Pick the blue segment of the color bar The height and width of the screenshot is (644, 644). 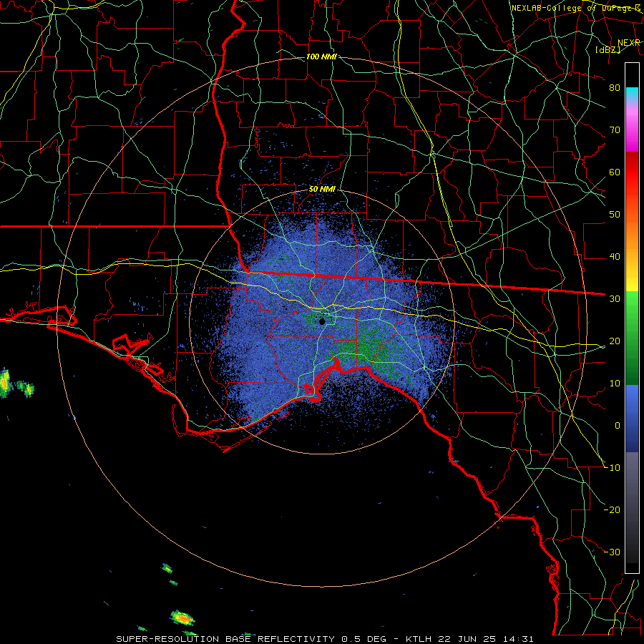pyautogui.click(x=632, y=418)
